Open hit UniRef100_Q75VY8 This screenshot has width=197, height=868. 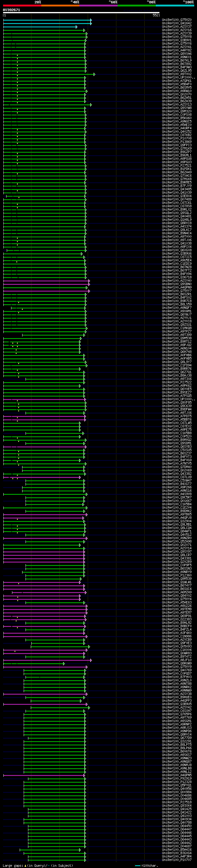click(177, 37)
